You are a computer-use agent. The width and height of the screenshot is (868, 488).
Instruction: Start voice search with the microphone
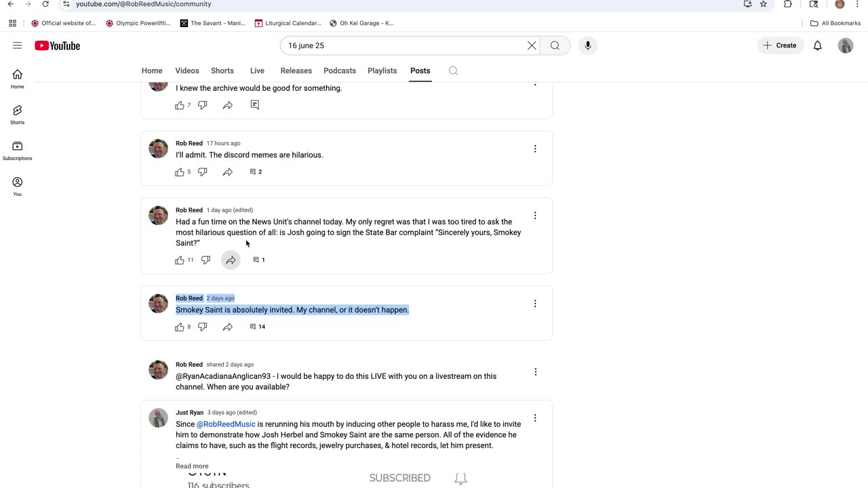click(588, 45)
